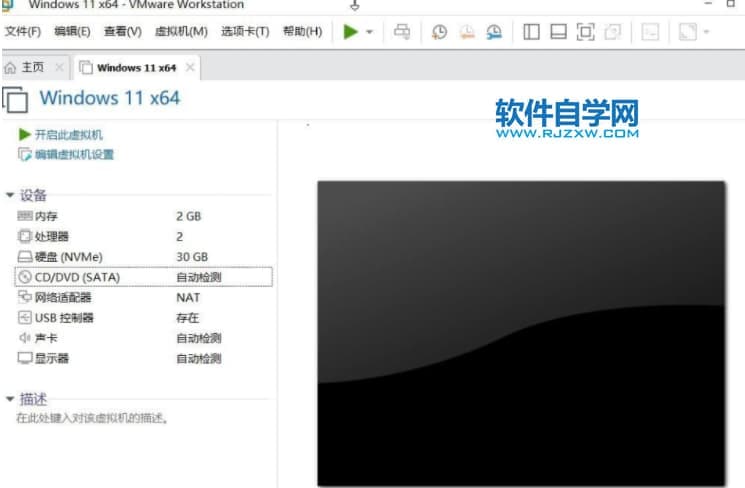Collapse the 描述 section
The height and width of the screenshot is (488, 745).
(10, 399)
